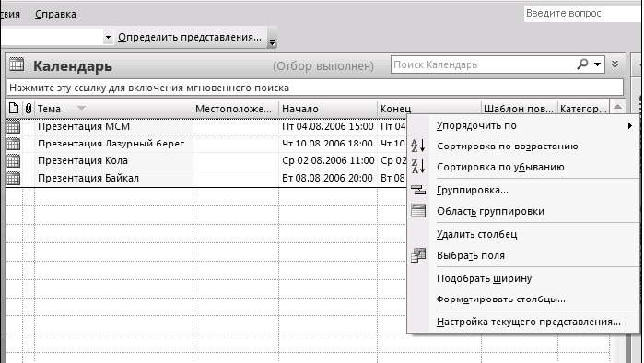644x363 pixels.
Task: Choose Область группировки menu entry
Action: coord(490,211)
